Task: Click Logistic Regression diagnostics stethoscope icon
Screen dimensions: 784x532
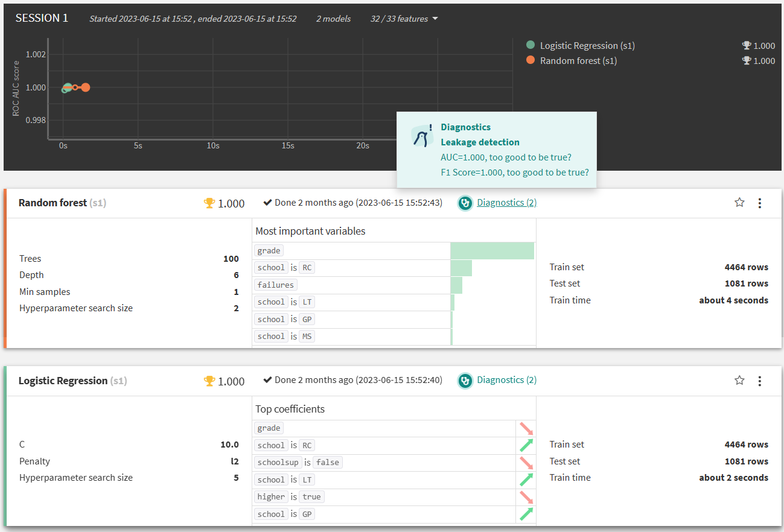Action: point(465,381)
